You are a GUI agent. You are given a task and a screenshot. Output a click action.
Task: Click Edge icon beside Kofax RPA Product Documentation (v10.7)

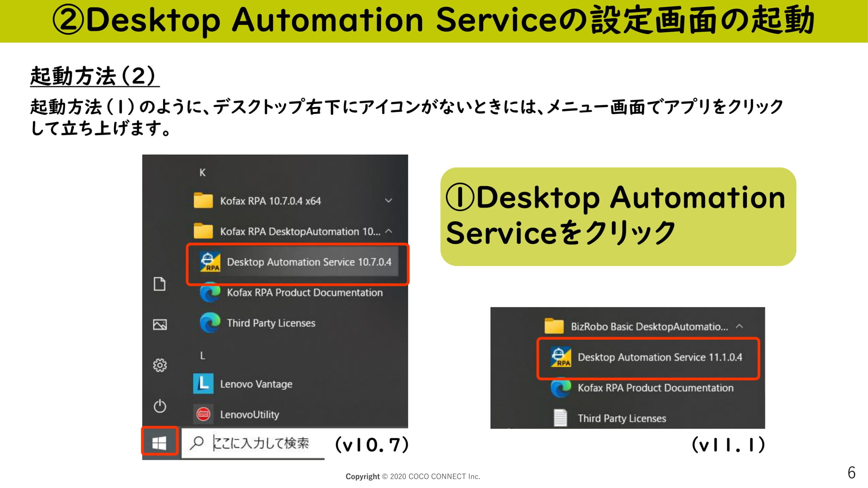point(210,292)
